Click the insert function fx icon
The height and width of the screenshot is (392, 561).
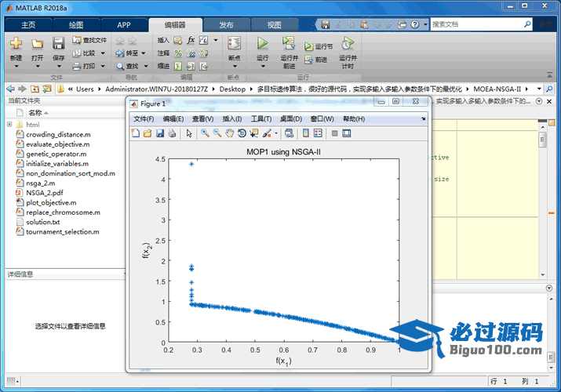191,40
